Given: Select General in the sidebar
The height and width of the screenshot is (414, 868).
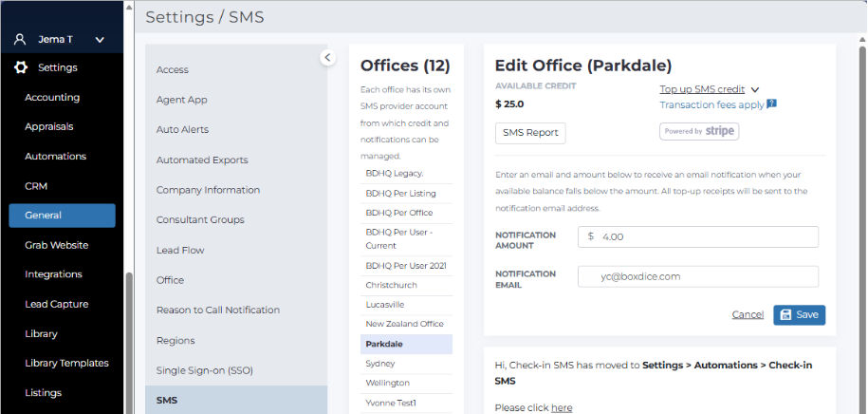Looking at the screenshot, I should (x=62, y=216).
